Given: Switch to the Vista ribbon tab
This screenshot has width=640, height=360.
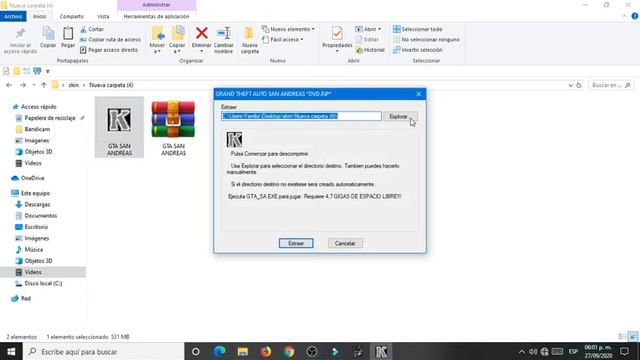Looking at the screenshot, I should (x=103, y=16).
